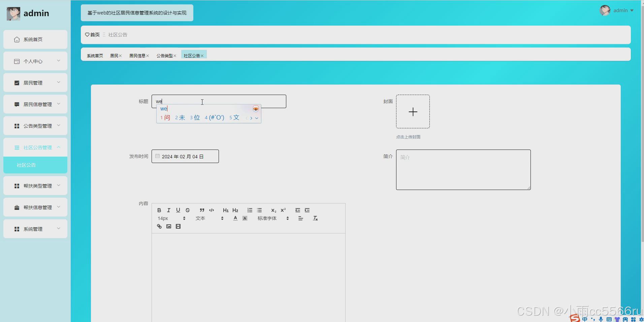Open admin user dropdown at top right

click(616, 10)
